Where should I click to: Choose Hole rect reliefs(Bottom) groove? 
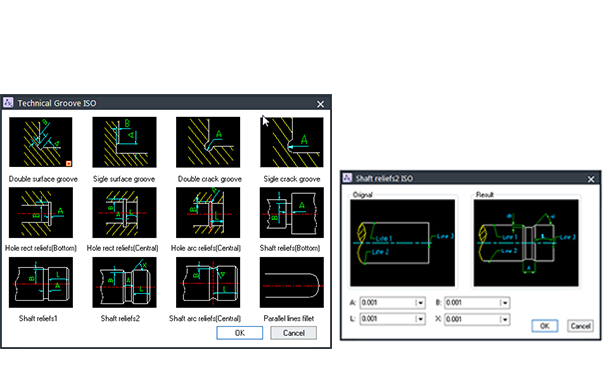pos(41,213)
